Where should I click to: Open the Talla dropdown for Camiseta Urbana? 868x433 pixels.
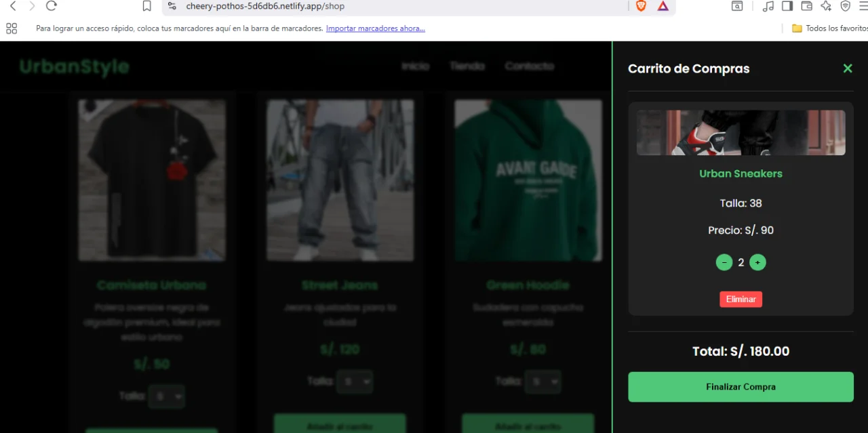coord(166,396)
